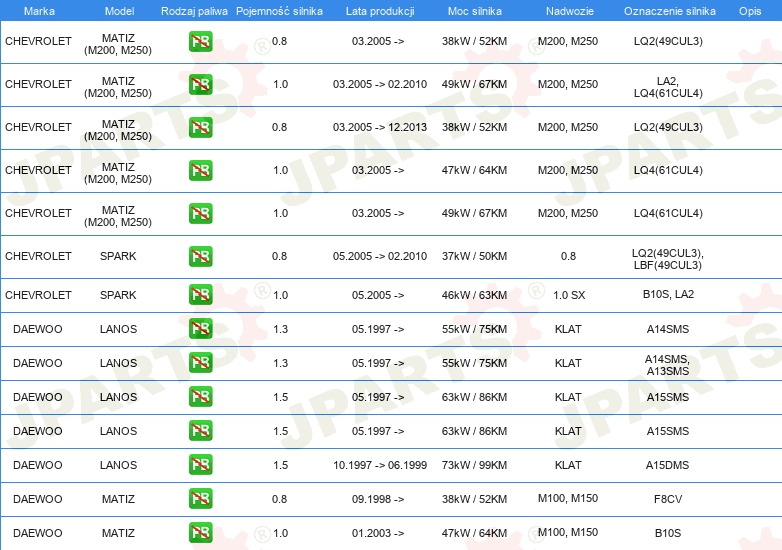The height and width of the screenshot is (550, 782).
Task: Select the A15DMS engine code cell
Action: coord(667,465)
